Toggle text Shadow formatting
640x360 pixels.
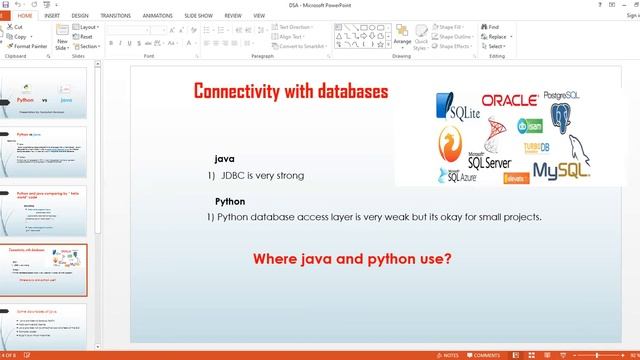click(x=139, y=43)
